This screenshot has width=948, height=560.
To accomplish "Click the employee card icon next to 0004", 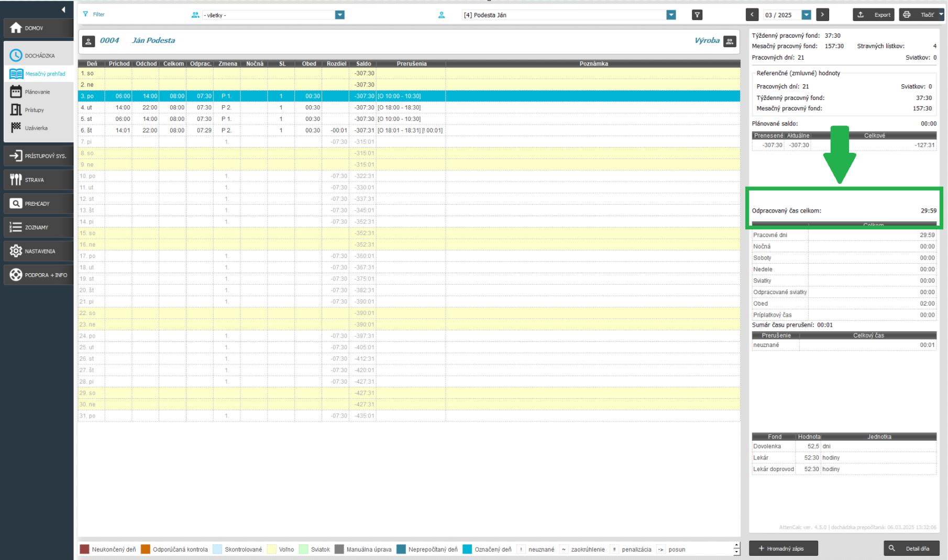I will point(89,41).
